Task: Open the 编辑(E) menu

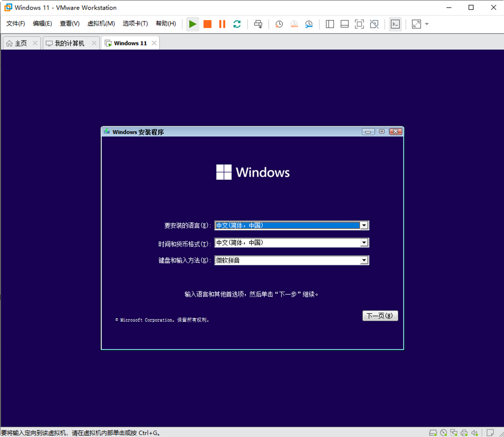Action: [x=42, y=24]
